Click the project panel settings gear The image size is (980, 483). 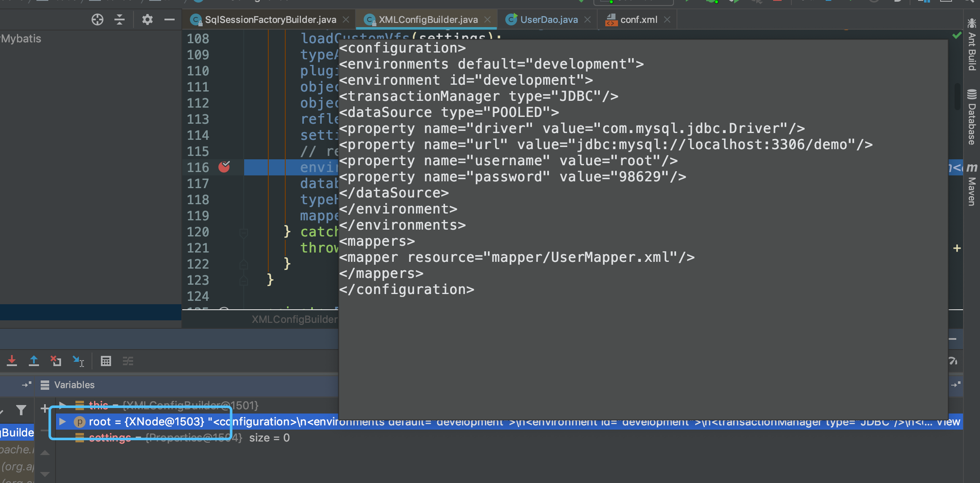[147, 19]
